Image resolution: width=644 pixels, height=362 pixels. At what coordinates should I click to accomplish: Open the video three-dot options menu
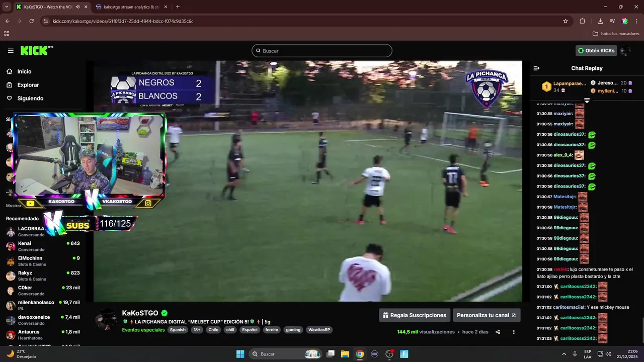[514, 332]
